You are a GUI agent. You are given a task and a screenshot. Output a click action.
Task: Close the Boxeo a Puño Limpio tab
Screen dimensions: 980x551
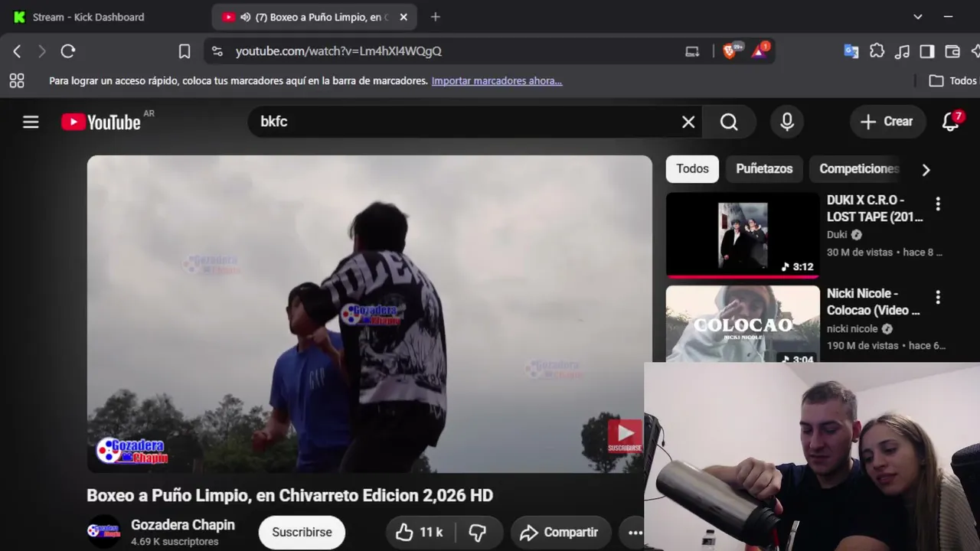[x=403, y=17]
